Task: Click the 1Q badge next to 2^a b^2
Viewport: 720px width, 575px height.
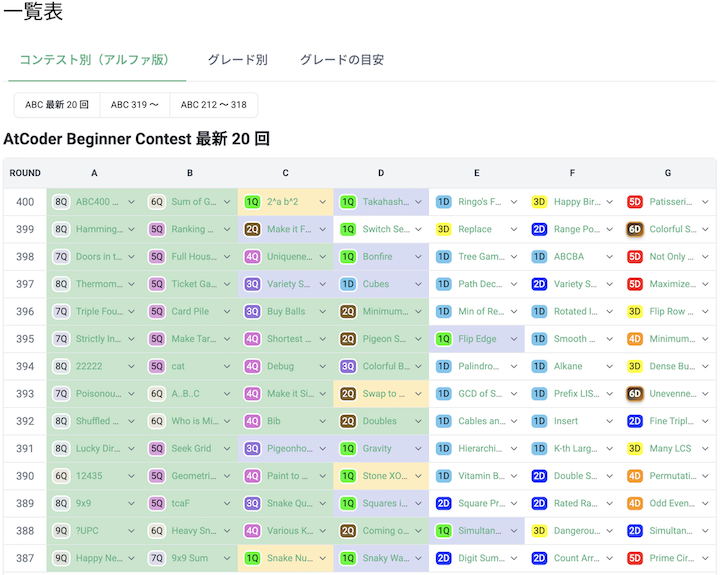Action: [x=252, y=202]
